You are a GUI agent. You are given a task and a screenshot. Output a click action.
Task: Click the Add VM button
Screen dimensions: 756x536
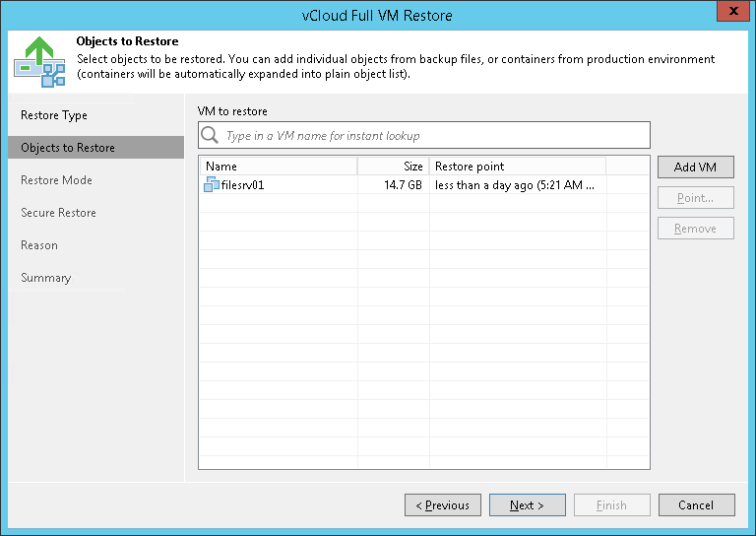[695, 167]
